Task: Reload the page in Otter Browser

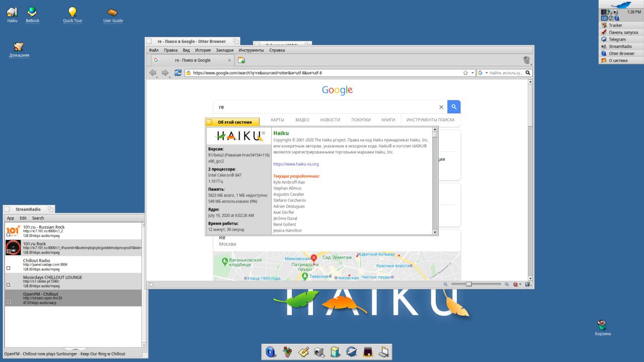Action: (178, 73)
